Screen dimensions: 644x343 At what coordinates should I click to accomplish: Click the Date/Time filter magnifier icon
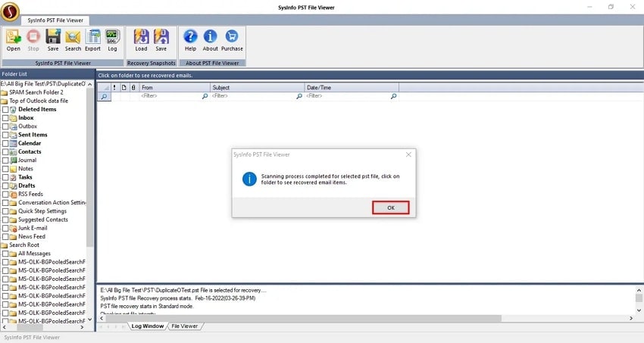point(393,96)
